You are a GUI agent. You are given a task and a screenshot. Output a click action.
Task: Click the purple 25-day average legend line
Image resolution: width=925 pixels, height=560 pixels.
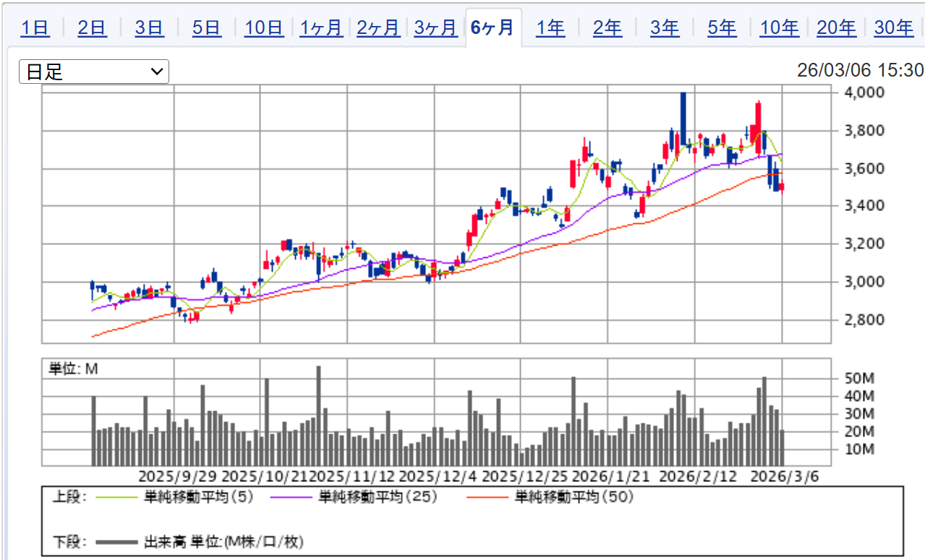(290, 497)
